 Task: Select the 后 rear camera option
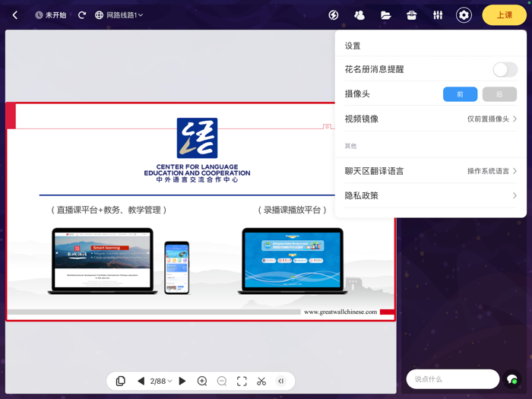coord(499,94)
